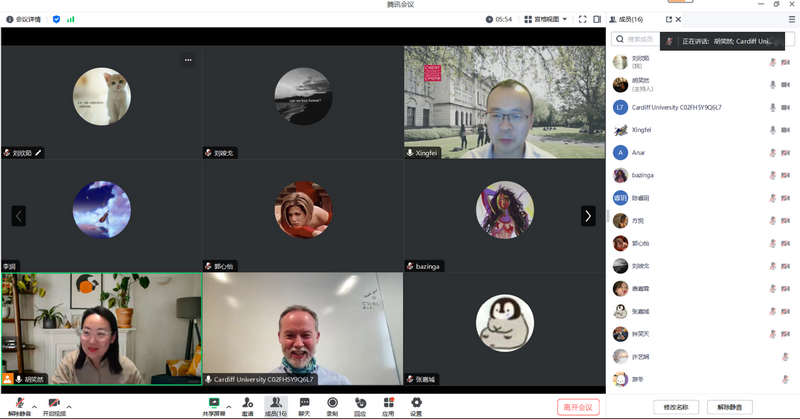Turn on camera with 开启视频
Viewport: 800px width, 419px height.
53,404
